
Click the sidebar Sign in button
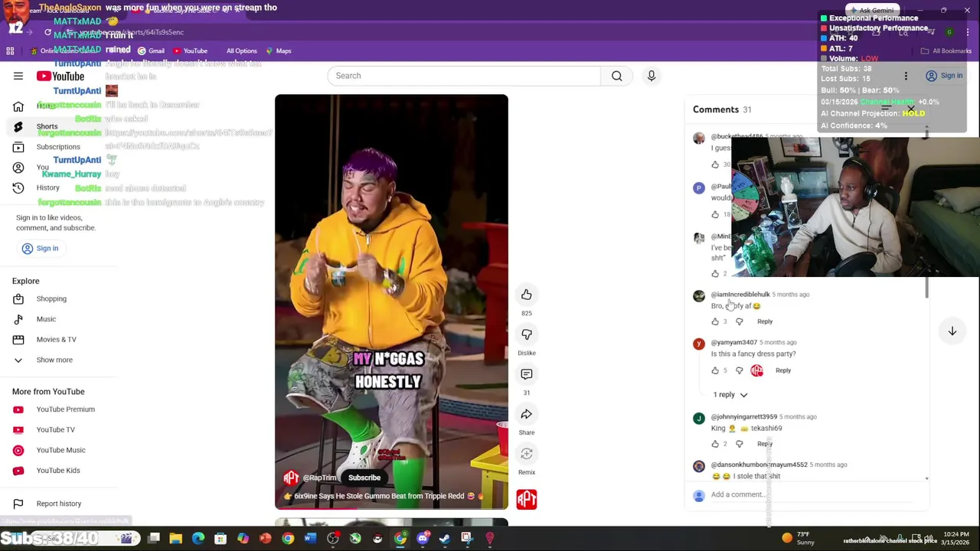click(41, 248)
